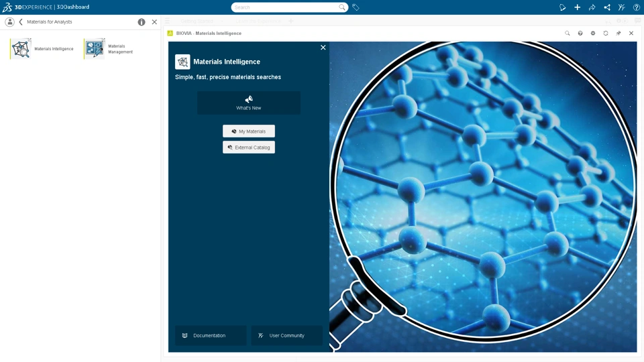Screen dimensions: 644x362
Task: Go back from Materials for Analysts
Action: point(21,21)
